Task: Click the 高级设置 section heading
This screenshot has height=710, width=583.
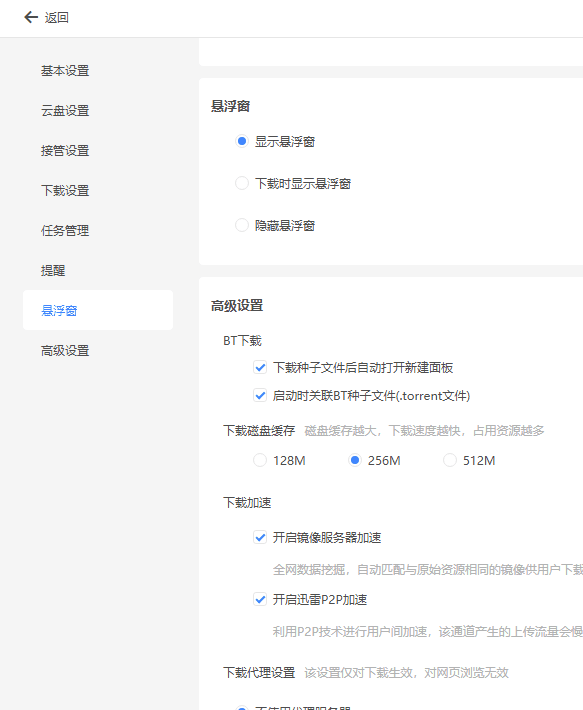Action: click(x=237, y=306)
